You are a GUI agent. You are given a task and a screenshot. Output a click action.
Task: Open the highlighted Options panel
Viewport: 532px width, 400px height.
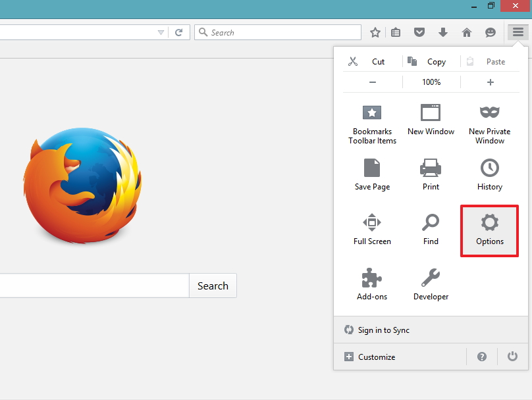489,230
